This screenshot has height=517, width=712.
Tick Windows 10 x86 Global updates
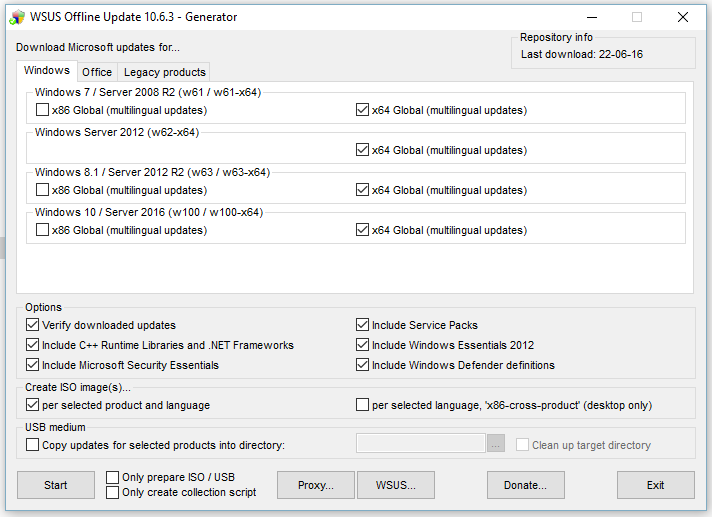coord(42,230)
